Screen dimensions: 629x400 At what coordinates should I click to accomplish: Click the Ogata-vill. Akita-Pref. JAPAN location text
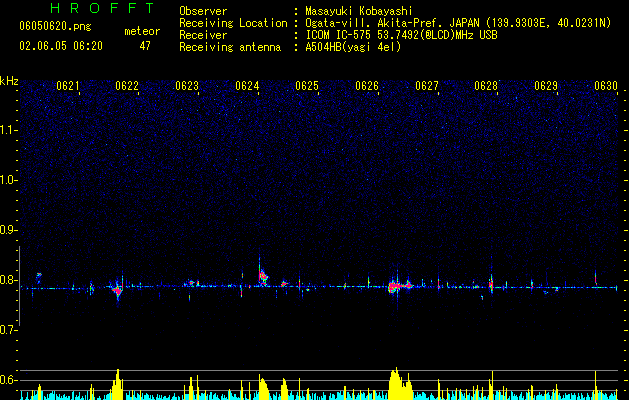click(x=458, y=23)
